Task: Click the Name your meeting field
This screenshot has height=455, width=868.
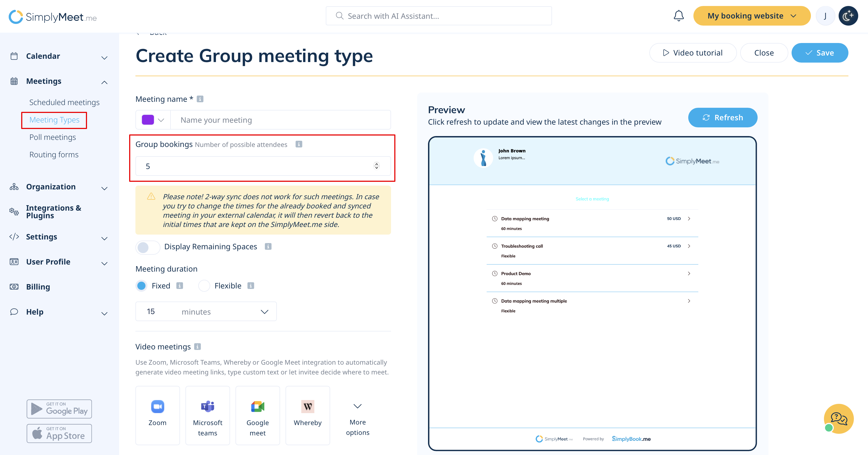Action: coord(280,120)
